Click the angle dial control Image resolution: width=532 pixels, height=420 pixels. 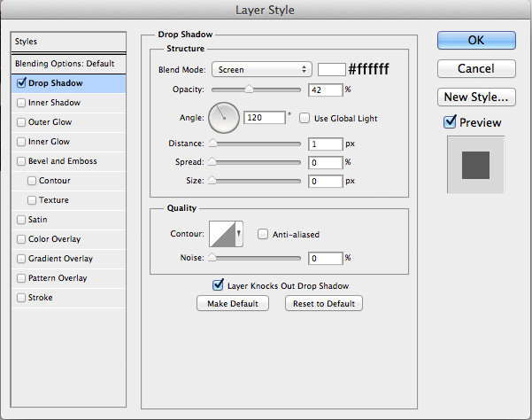[224, 118]
